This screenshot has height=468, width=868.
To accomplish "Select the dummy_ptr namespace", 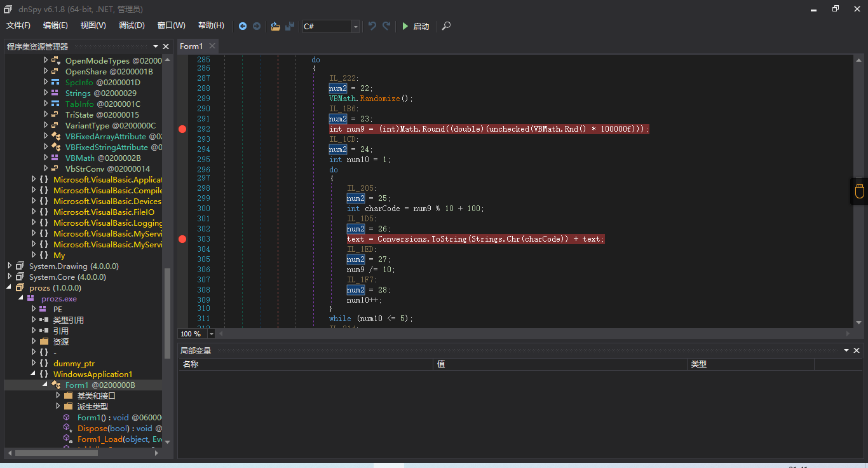I will click(74, 363).
